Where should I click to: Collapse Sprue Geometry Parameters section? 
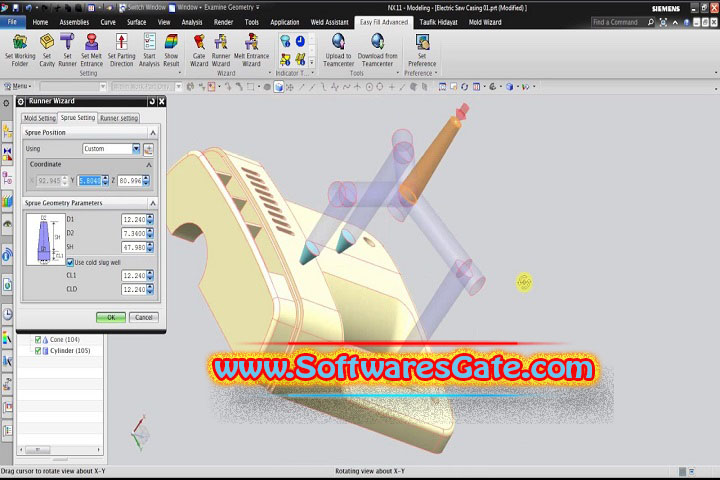click(153, 203)
